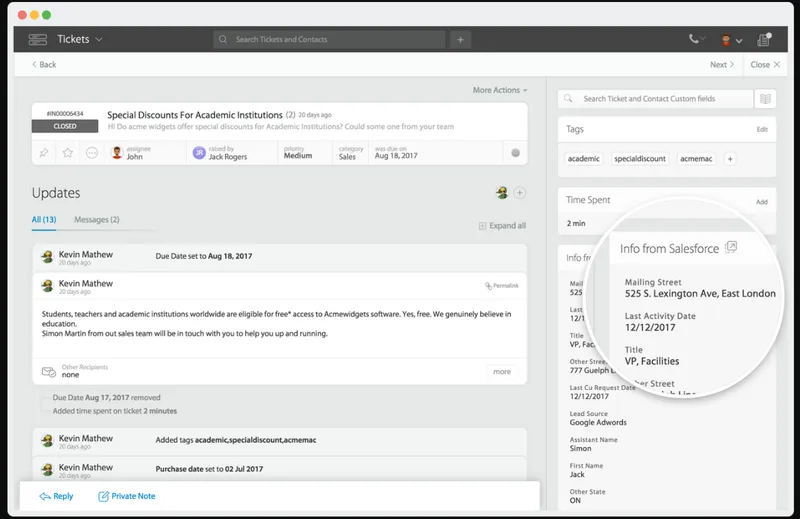Click the 2 min time spent value

576,224
